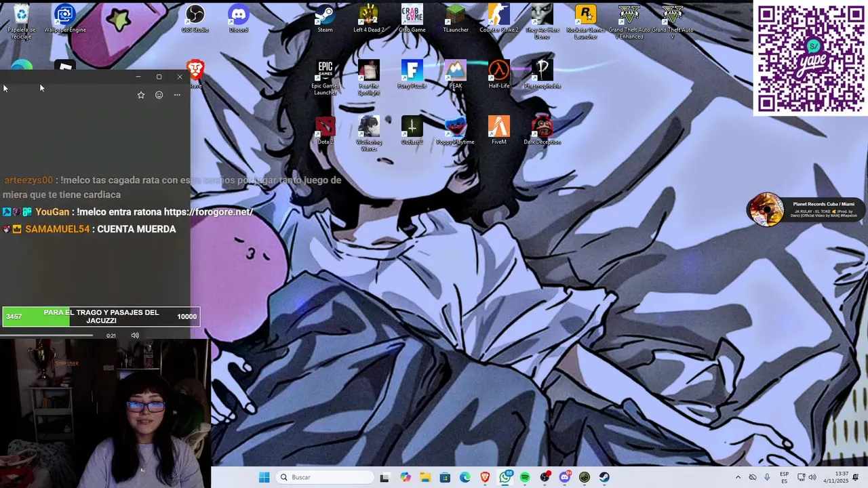Viewport: 868px width, 488px height.
Task: Switch to Spotify in the taskbar
Action: pyautogui.click(x=525, y=477)
